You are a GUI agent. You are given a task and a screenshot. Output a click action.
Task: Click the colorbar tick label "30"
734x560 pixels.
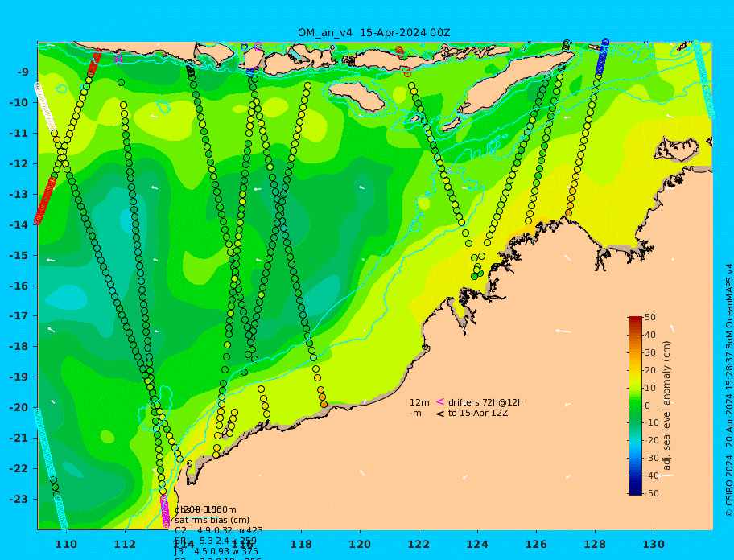pos(650,352)
